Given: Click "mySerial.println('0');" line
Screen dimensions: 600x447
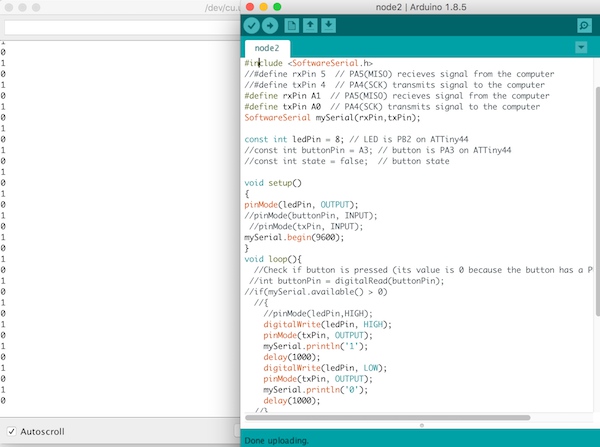Looking at the screenshot, I should [315, 390].
